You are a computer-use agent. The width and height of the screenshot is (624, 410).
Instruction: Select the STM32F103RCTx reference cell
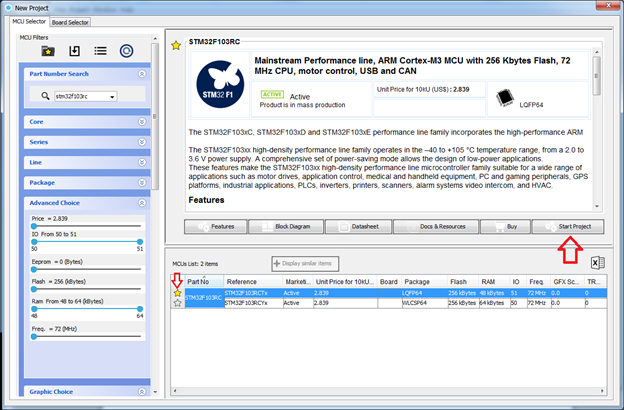pyautogui.click(x=253, y=293)
